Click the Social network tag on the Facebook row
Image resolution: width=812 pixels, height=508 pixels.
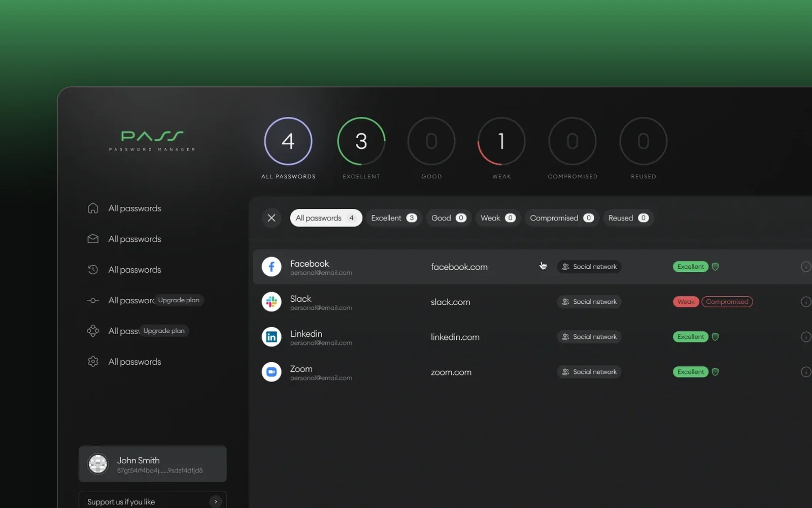589,267
